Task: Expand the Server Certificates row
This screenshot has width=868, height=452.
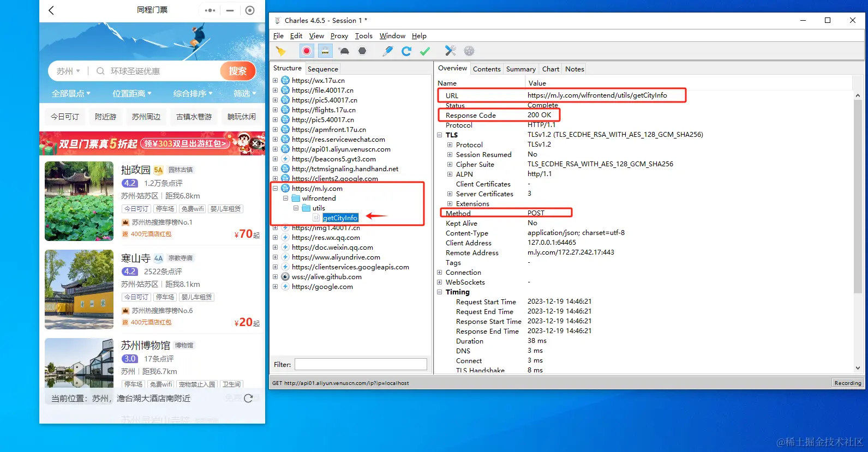Action: point(450,194)
